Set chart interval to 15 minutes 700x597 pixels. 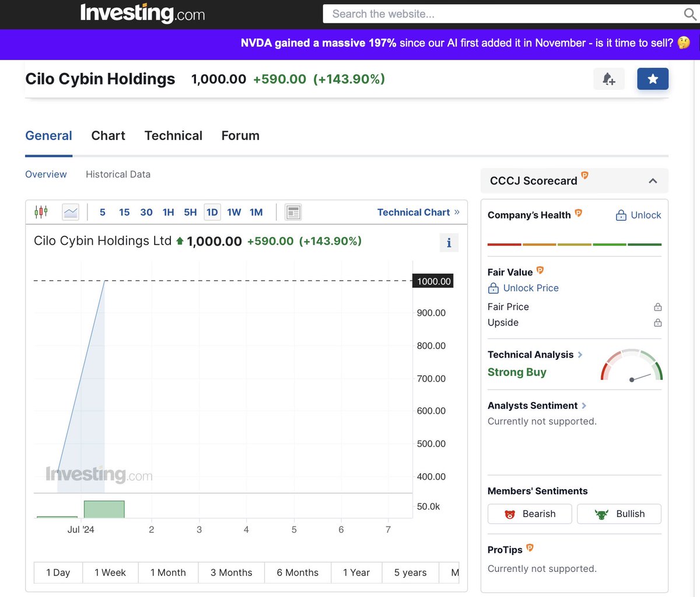[x=124, y=212]
